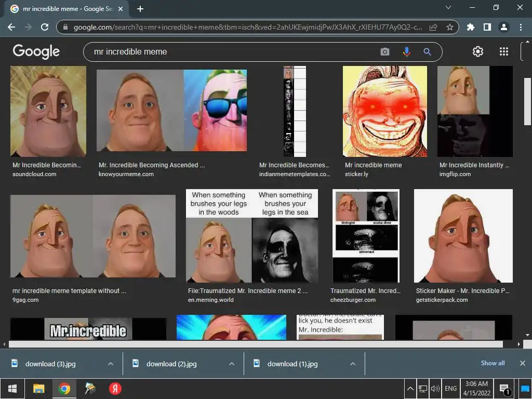Click knowyourmeme.com source link
532x399 pixels.
coord(126,174)
